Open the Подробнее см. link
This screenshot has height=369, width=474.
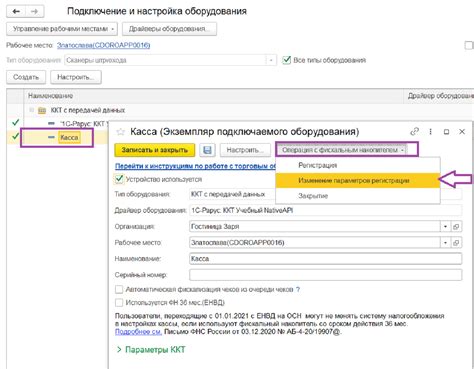click(x=138, y=332)
